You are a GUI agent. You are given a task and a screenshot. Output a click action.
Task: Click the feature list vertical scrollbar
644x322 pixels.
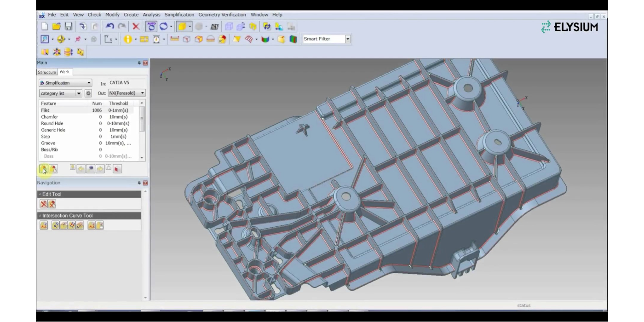tap(142, 120)
